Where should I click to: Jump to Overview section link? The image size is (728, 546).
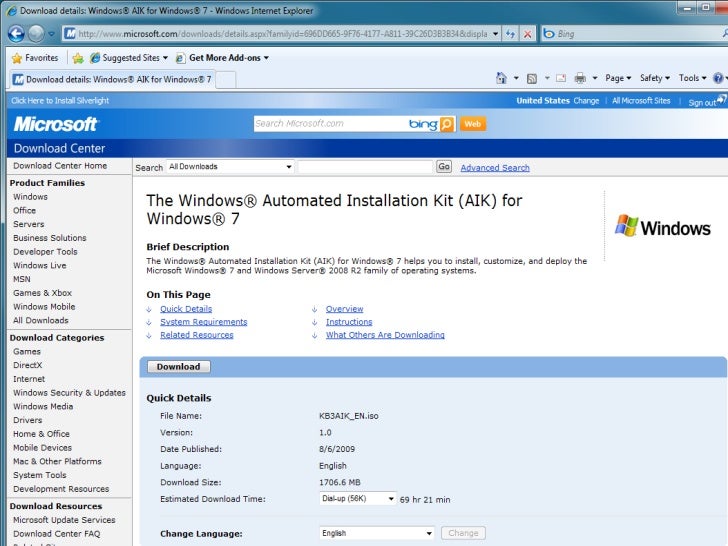pos(344,309)
